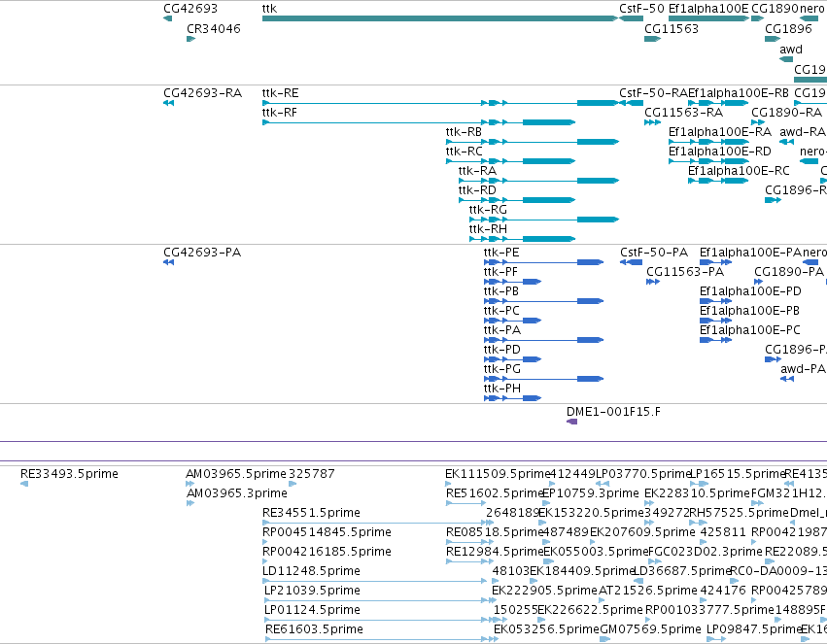The height and width of the screenshot is (644, 827).
Task: Click the ttk-RA transcript label
Action: click(x=477, y=171)
